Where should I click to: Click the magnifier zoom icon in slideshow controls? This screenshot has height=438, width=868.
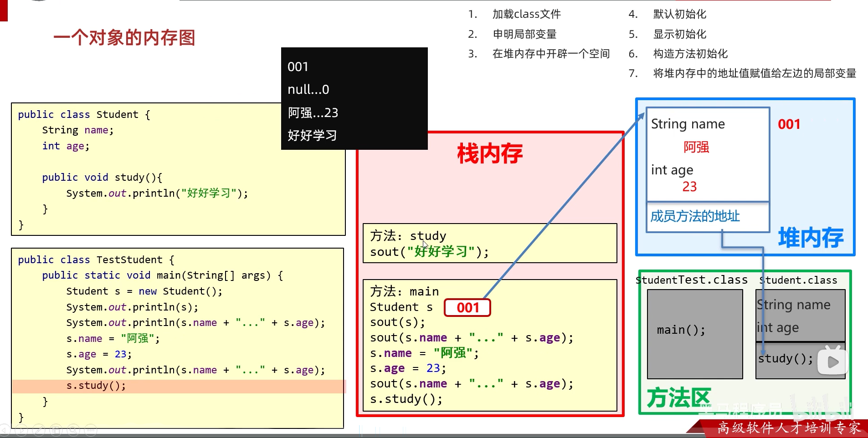(x=73, y=429)
